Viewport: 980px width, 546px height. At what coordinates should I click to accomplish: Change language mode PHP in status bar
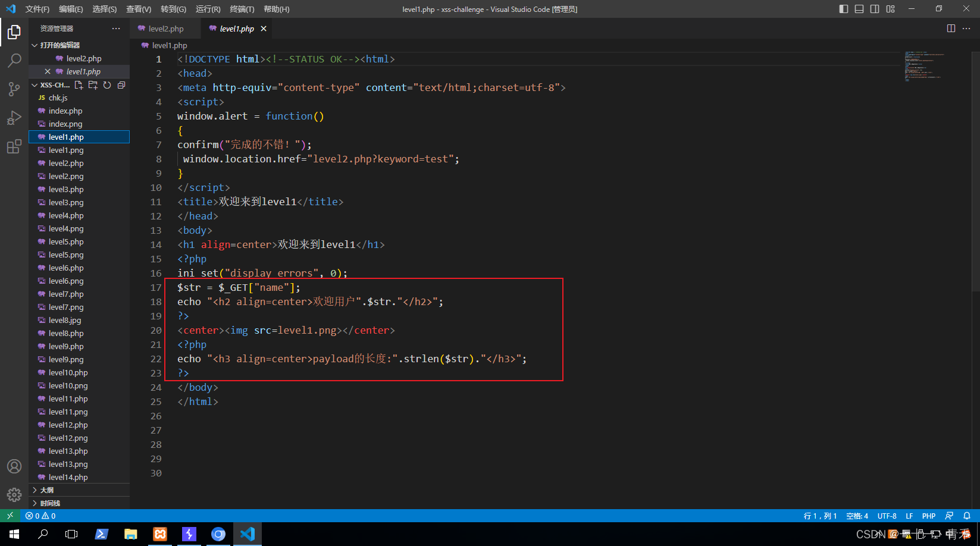pos(928,516)
